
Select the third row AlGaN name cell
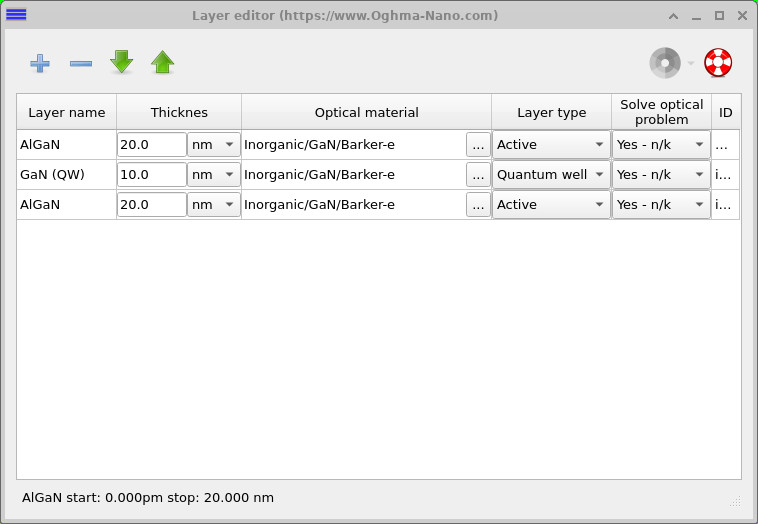coord(66,204)
